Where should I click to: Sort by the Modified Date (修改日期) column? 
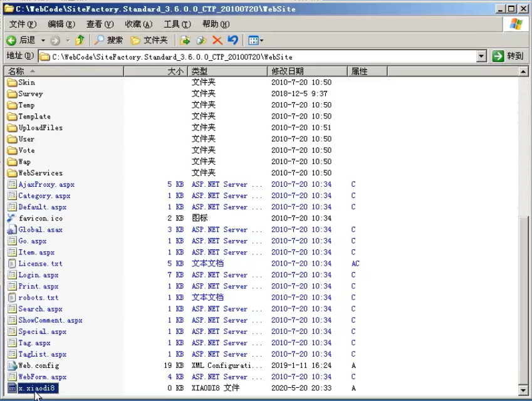tap(307, 71)
